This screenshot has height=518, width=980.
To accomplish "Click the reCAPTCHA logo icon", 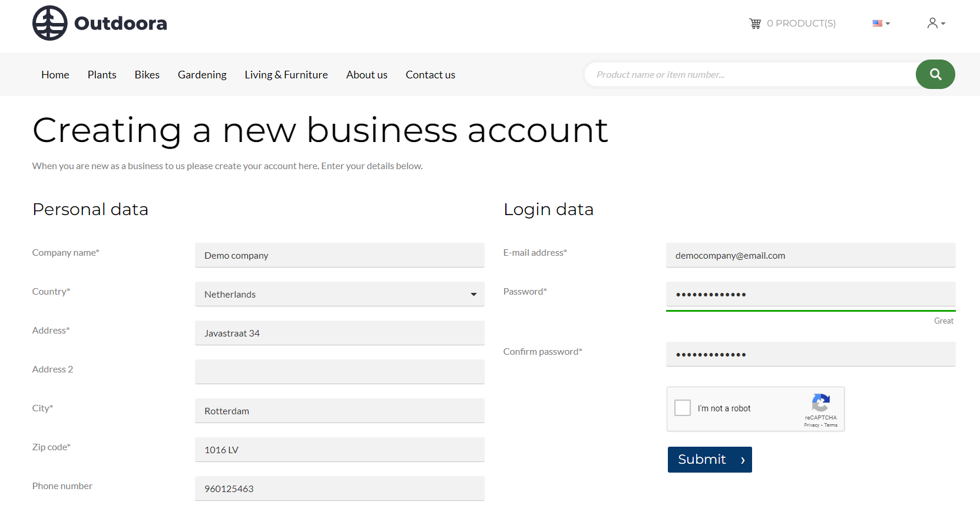I will pyautogui.click(x=820, y=403).
